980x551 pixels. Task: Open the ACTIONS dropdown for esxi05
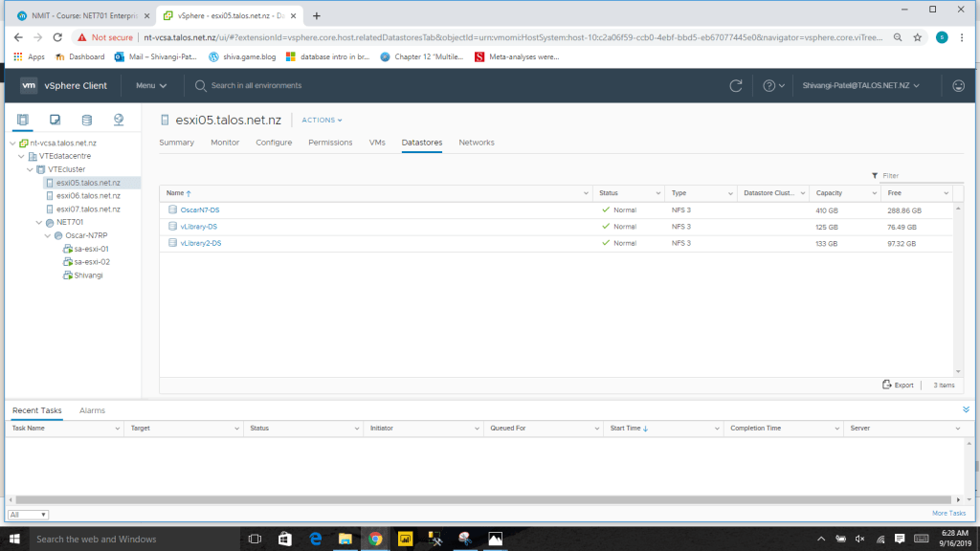[x=322, y=121]
